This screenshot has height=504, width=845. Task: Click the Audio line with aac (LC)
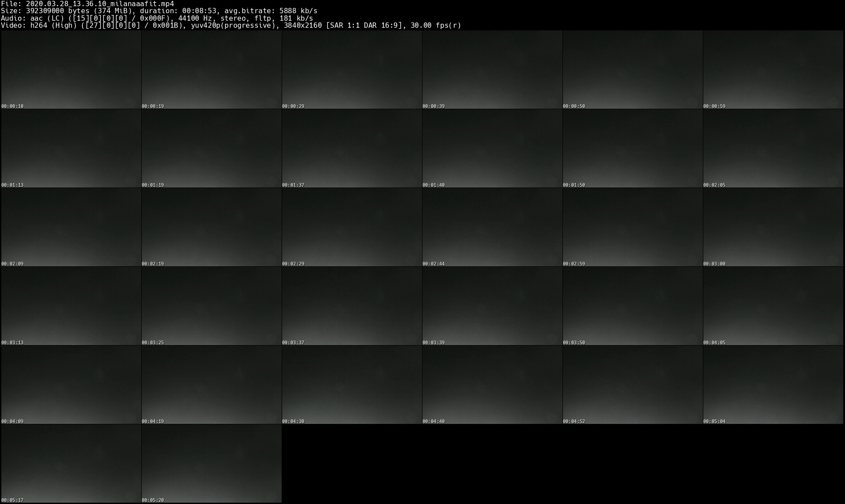(x=157, y=18)
